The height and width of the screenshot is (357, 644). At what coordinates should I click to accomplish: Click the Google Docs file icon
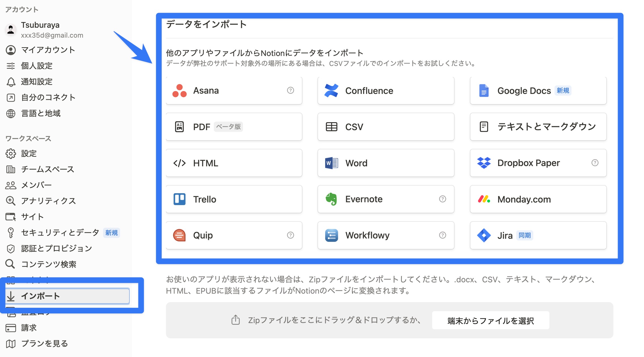click(484, 91)
